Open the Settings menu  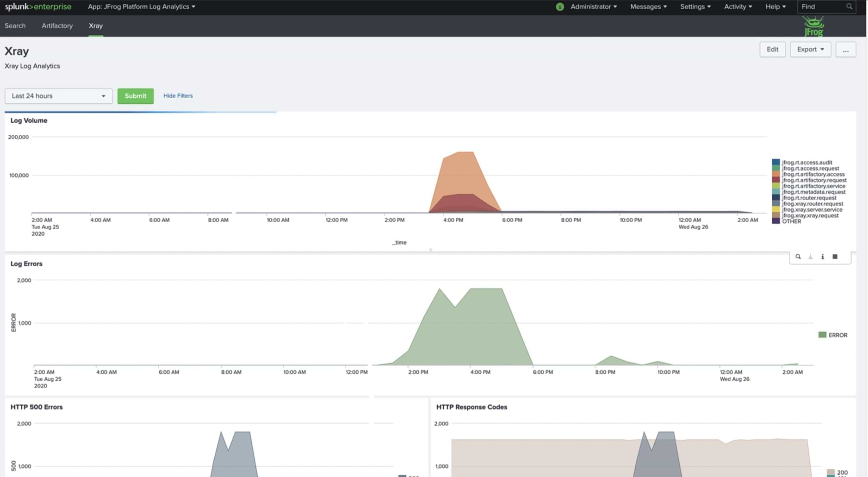click(x=694, y=6)
